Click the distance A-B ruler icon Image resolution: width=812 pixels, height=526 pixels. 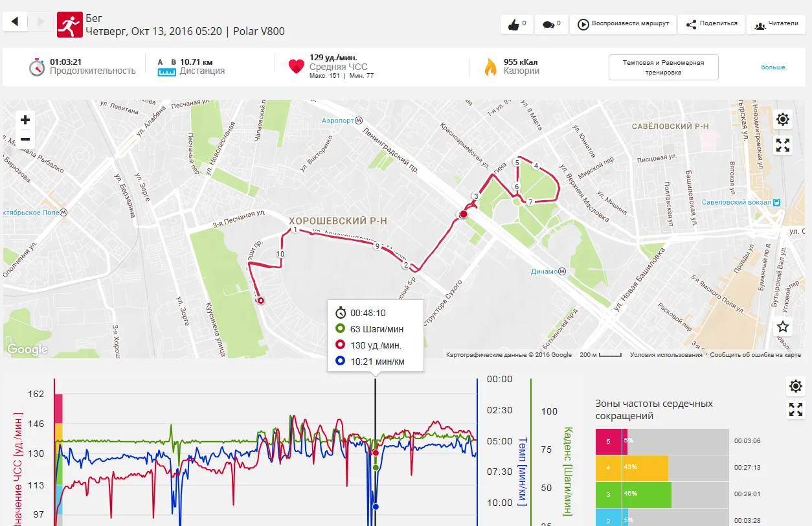(166, 67)
